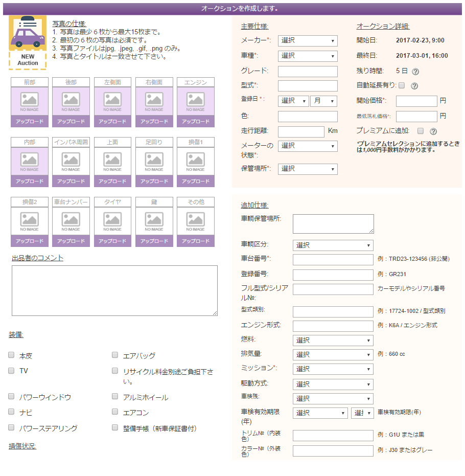Check the 本皮 equipment checkbox

11,355
